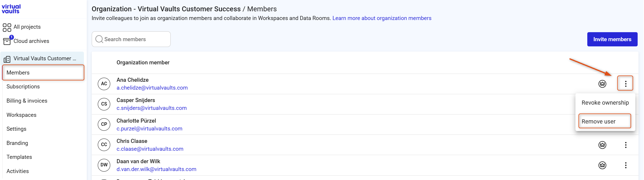Open Subscriptions section
Image resolution: width=644 pixels, height=180 pixels.
pos(23,86)
